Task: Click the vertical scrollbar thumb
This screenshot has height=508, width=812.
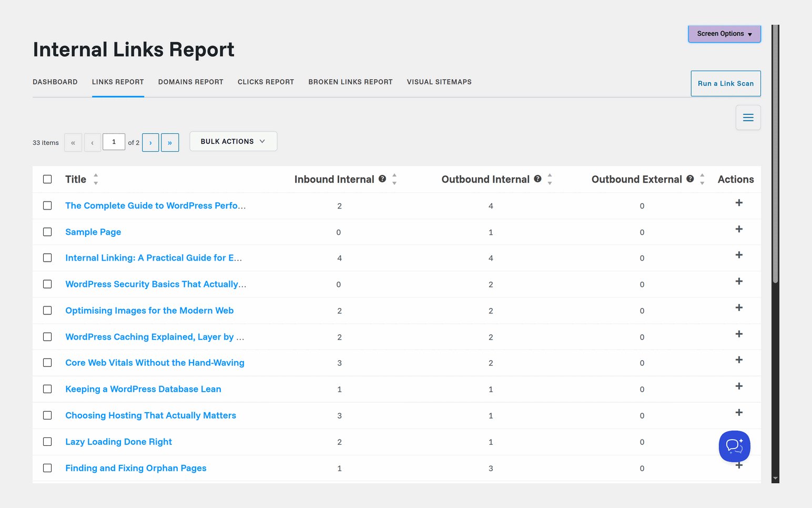Action: click(x=775, y=154)
